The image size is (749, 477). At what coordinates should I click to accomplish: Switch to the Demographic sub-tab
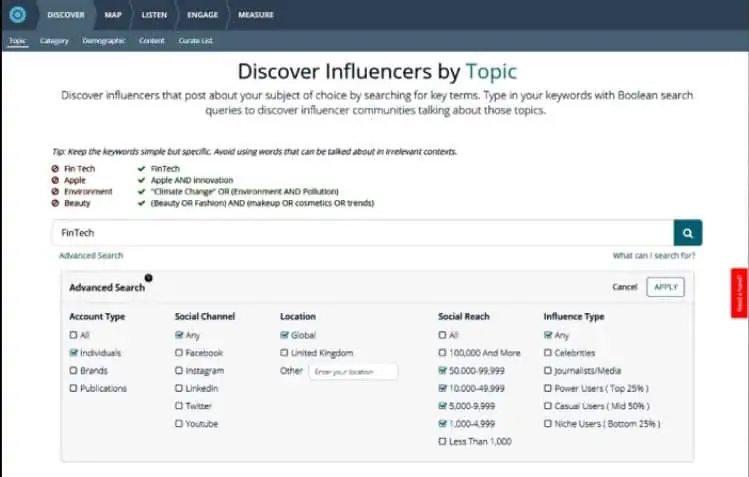click(103, 41)
